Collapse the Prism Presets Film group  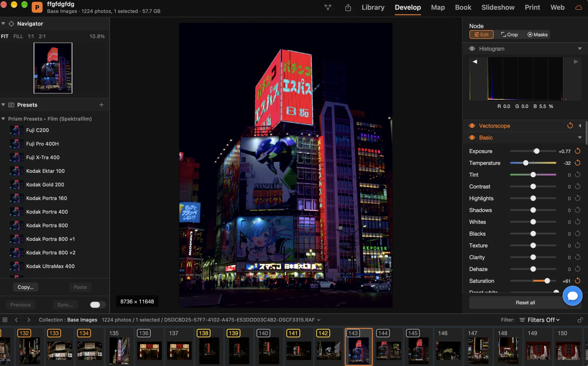pyautogui.click(x=3, y=119)
